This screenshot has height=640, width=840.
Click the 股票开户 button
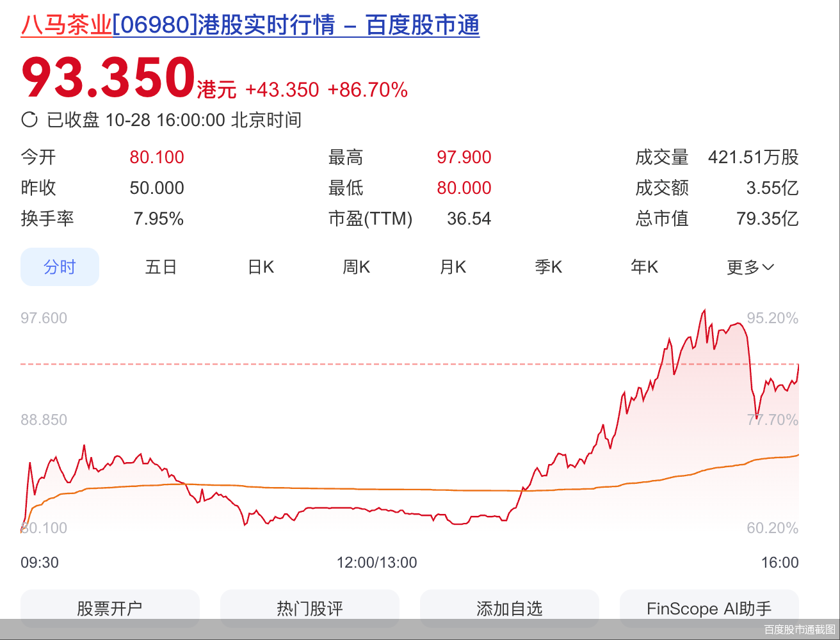pos(110,609)
